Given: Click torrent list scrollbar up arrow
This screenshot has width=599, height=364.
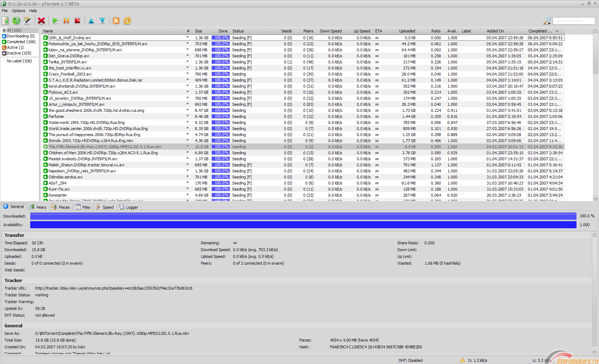Looking at the screenshot, I should click(595, 31).
